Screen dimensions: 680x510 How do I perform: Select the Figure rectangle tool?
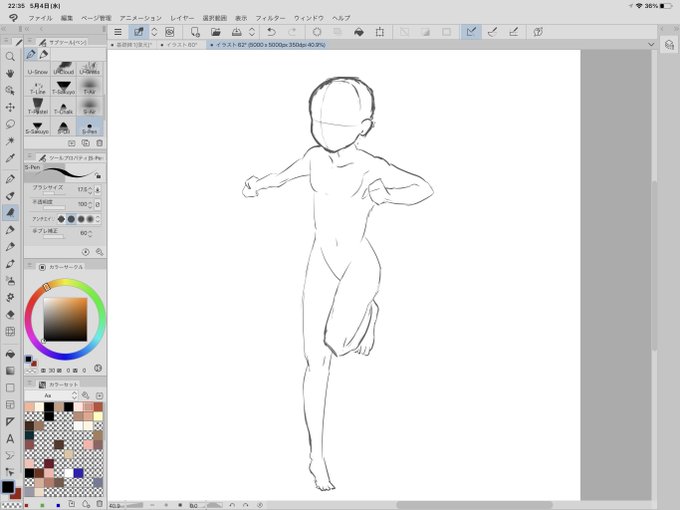[x=10, y=388]
